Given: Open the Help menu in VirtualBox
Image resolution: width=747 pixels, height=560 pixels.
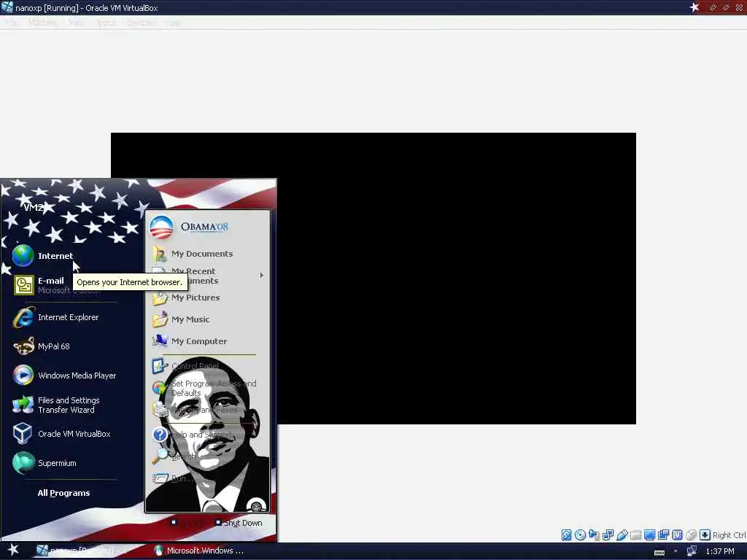Looking at the screenshot, I should tap(174, 23).
